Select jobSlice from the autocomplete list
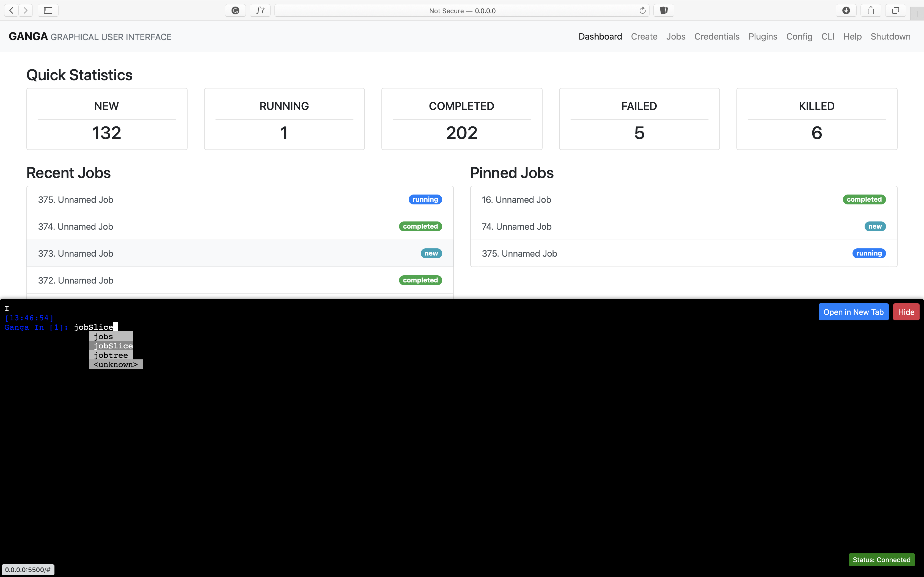The width and height of the screenshot is (924, 577). [113, 346]
